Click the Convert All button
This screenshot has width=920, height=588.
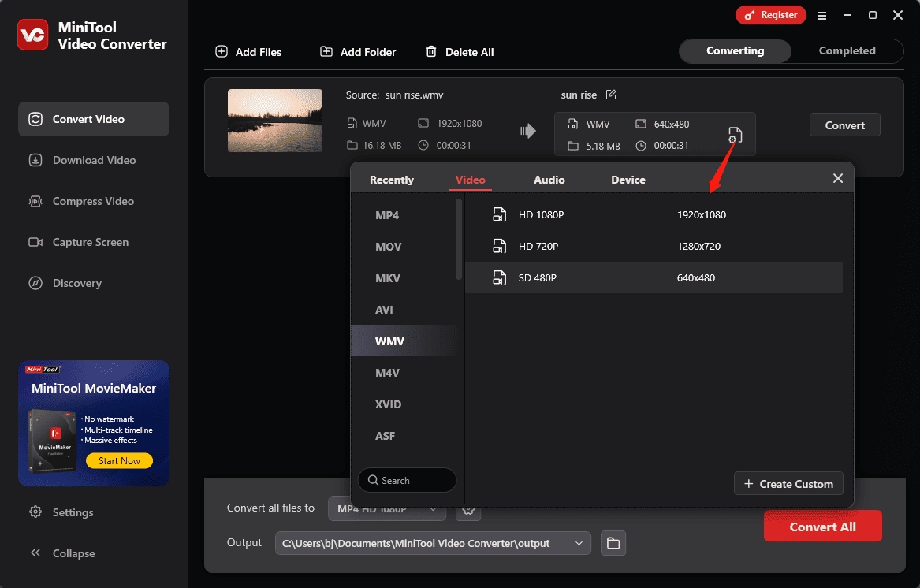(x=822, y=527)
